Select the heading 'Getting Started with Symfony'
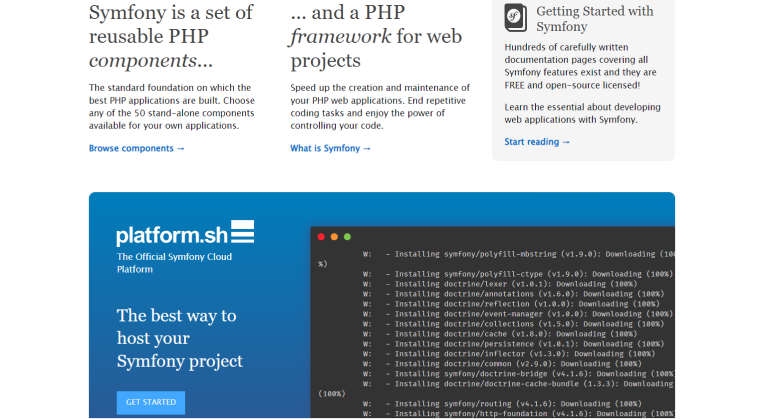 pos(595,18)
